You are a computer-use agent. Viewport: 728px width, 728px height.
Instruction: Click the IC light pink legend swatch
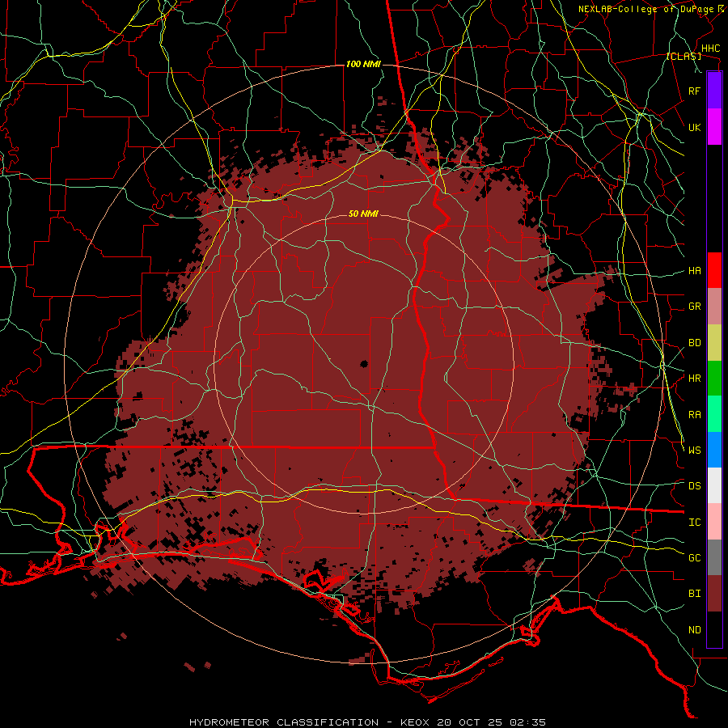tap(714, 522)
